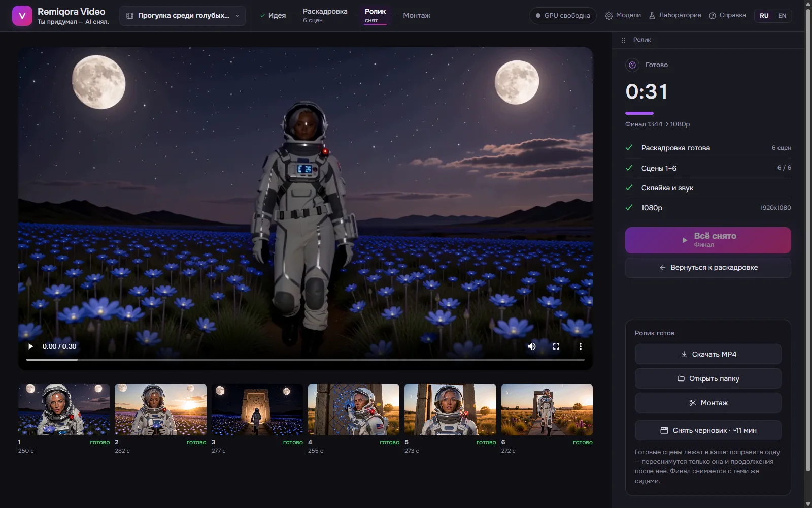Mute the video volume
The image size is (812, 508).
[x=532, y=346]
